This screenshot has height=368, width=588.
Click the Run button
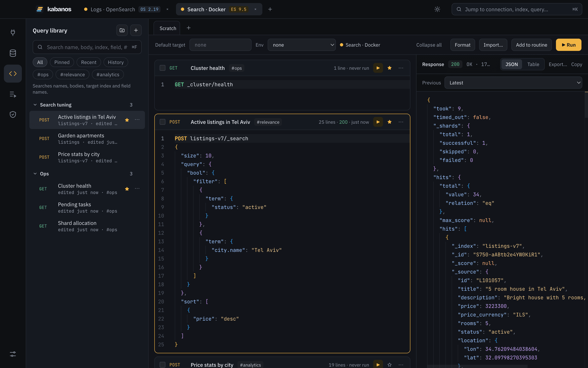[x=569, y=45]
